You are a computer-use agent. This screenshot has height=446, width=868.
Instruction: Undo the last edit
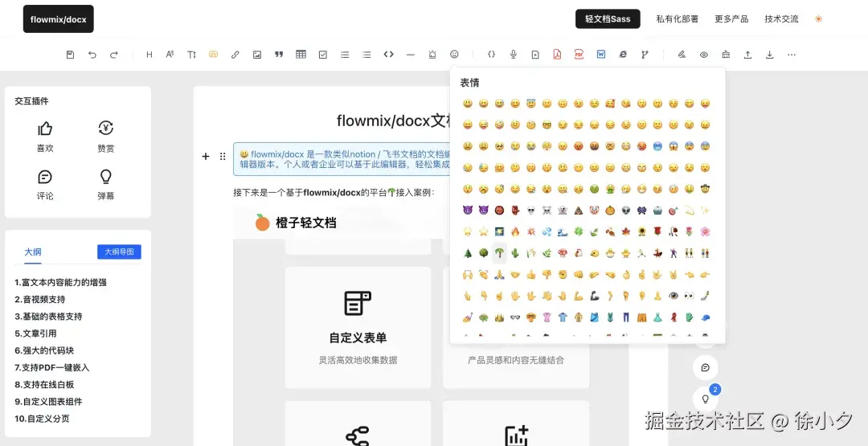click(x=92, y=54)
